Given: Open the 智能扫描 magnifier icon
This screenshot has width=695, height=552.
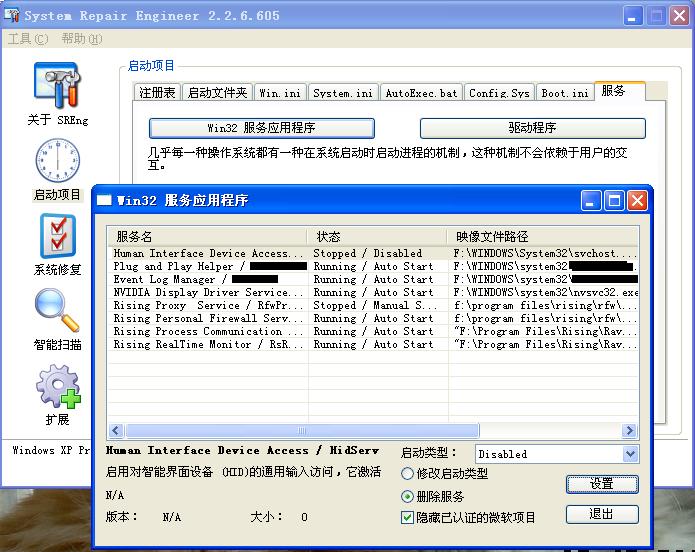Looking at the screenshot, I should pyautogui.click(x=57, y=310).
